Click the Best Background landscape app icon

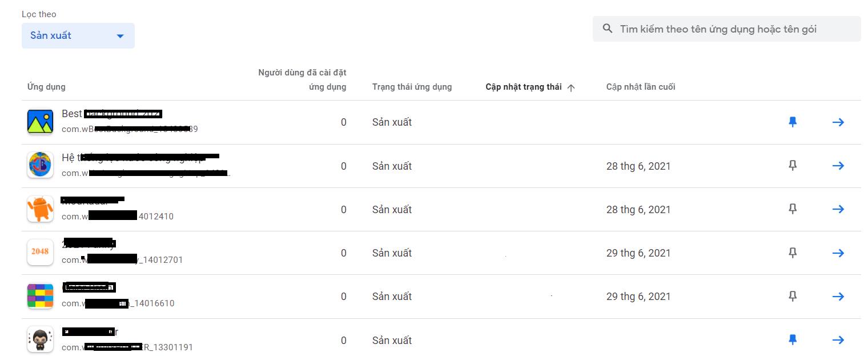[40, 122]
